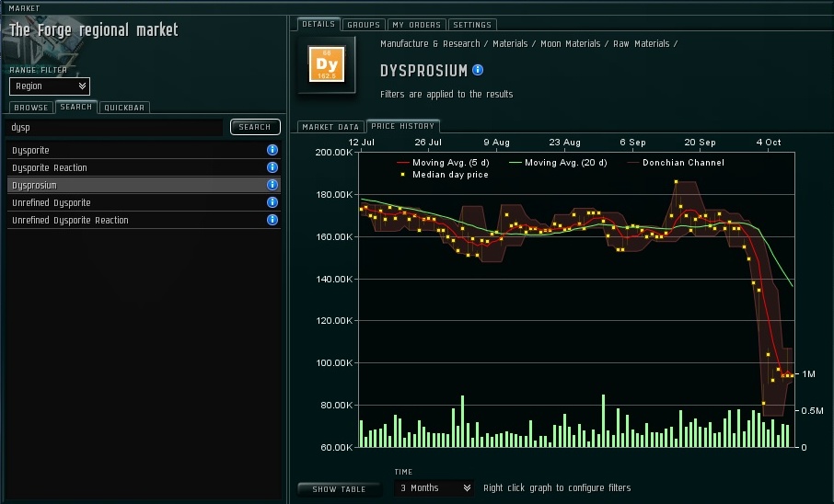Open the My Orders tab
The height and width of the screenshot is (504, 834).
(417, 25)
